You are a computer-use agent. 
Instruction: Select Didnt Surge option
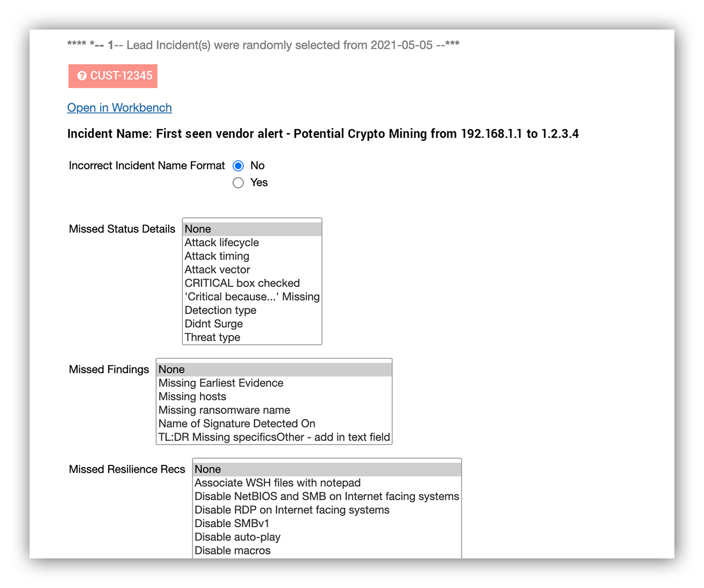pos(252,324)
